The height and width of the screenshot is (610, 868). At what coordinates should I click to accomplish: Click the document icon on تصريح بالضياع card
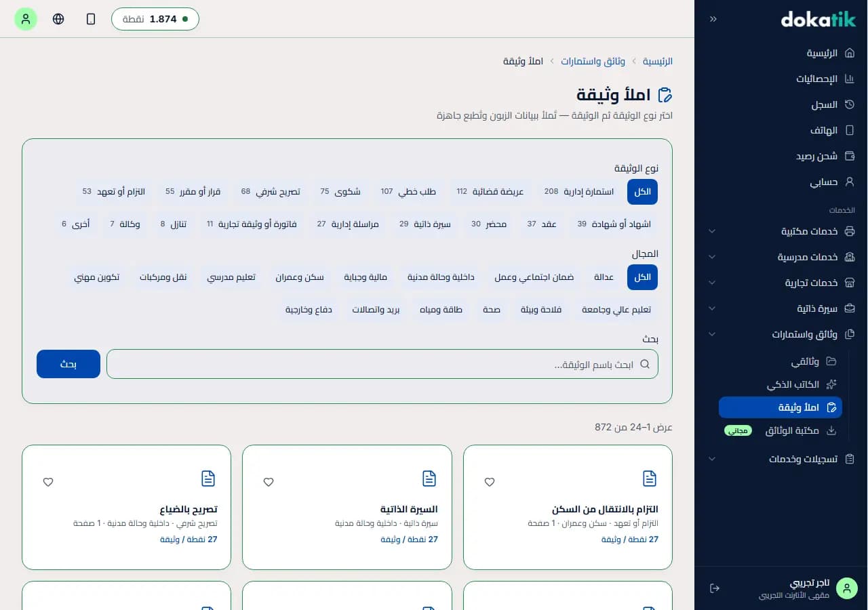pos(208,479)
